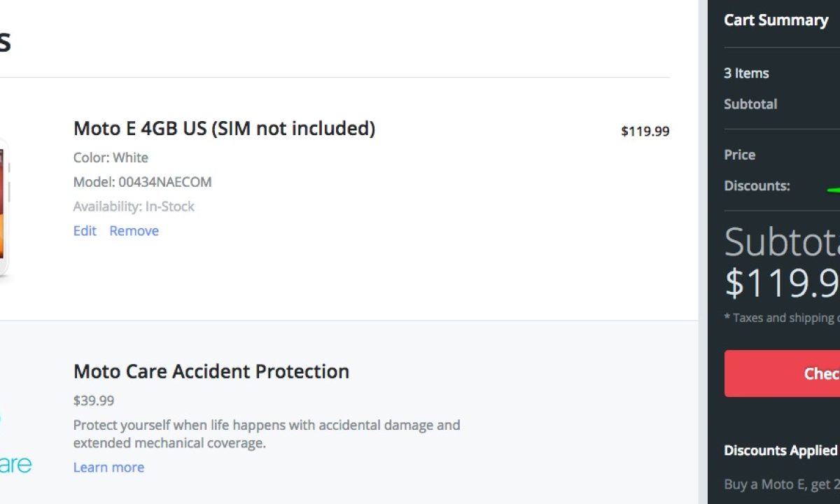This screenshot has width=840, height=504.
Task: Click the Price label in cart summary
Action: (739, 155)
